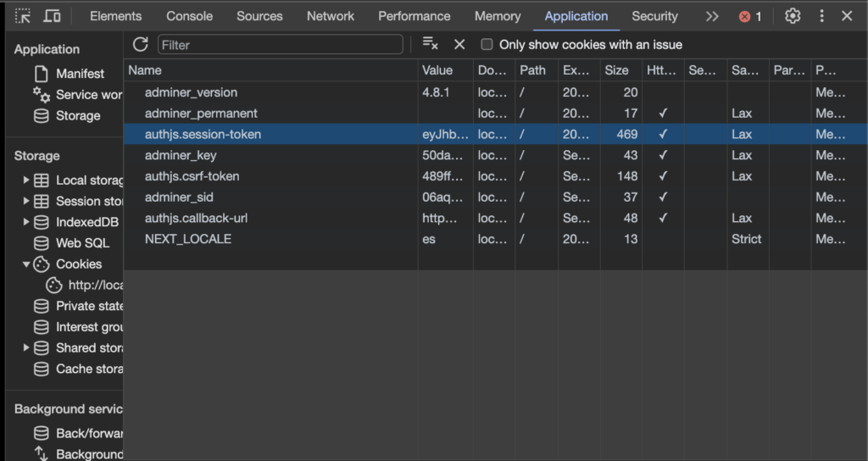
Task: Close DevTools with the X button
Action: [x=847, y=16]
